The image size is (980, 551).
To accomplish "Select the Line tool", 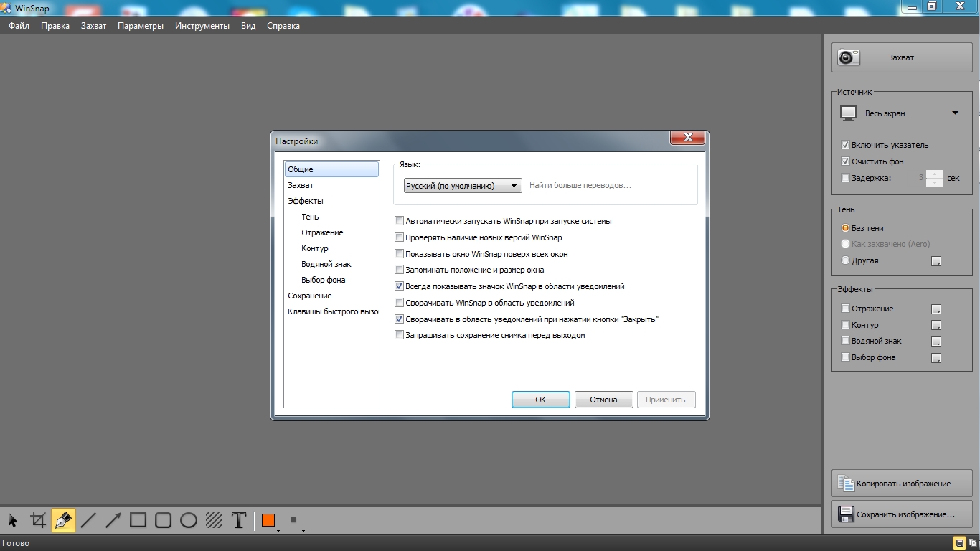I will tap(88, 520).
